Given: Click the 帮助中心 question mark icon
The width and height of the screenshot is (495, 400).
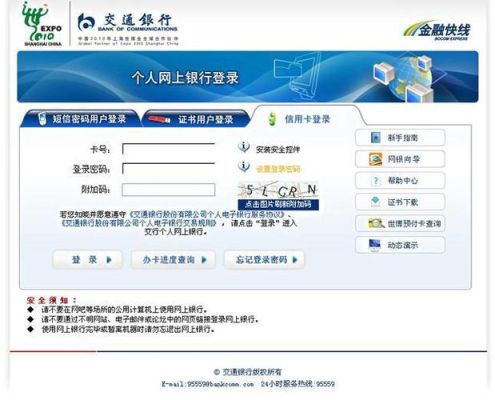Looking at the screenshot, I should coord(376,181).
